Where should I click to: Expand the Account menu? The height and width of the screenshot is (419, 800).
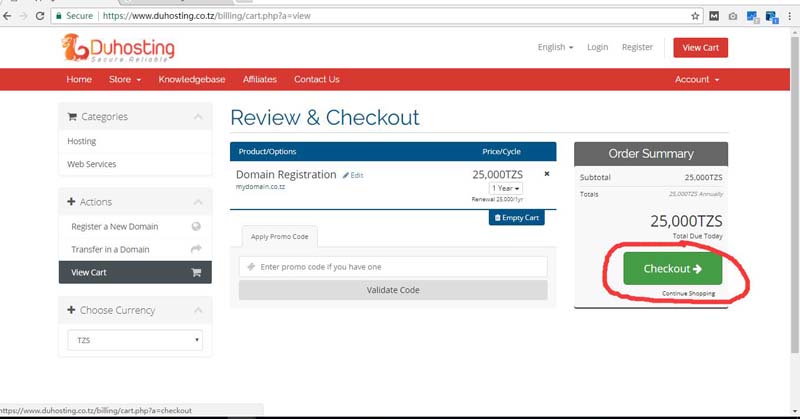tap(697, 80)
